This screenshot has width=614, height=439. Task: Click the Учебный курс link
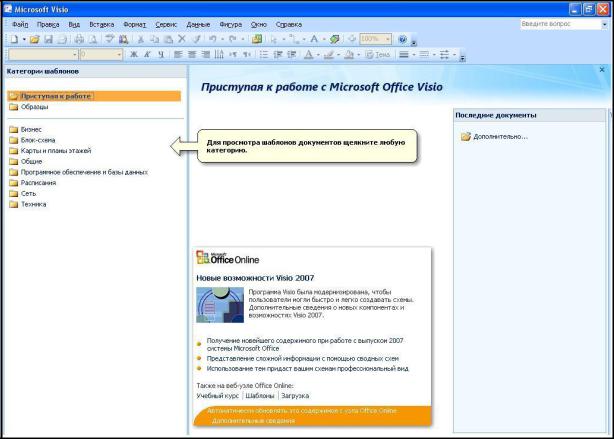pyautogui.click(x=217, y=396)
